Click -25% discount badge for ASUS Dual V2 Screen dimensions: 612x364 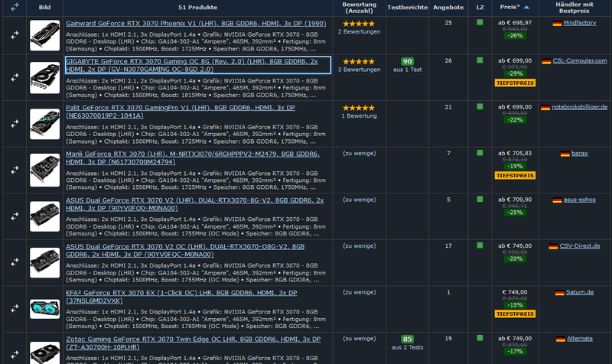pyautogui.click(x=515, y=213)
